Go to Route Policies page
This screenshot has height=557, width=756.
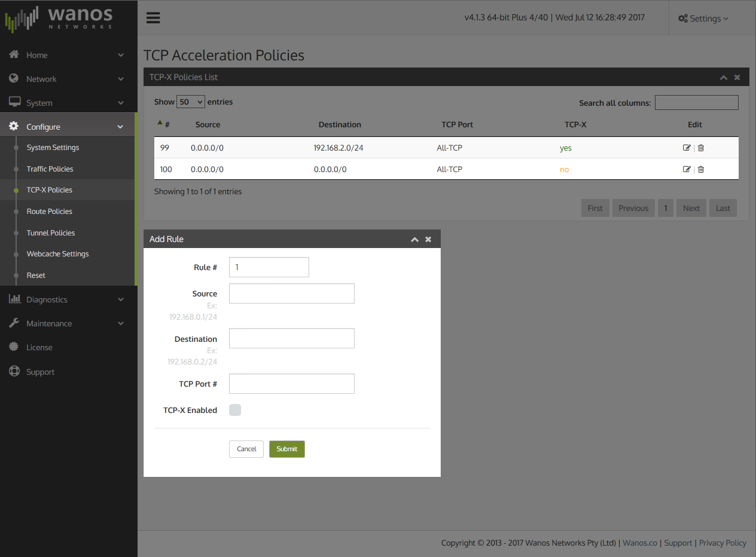tap(49, 212)
